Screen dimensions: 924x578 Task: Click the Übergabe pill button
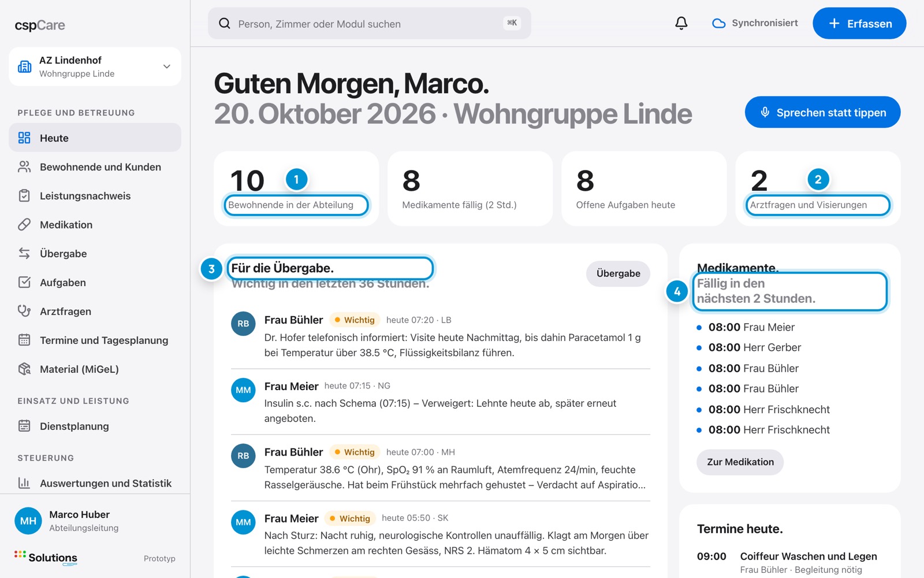point(618,273)
